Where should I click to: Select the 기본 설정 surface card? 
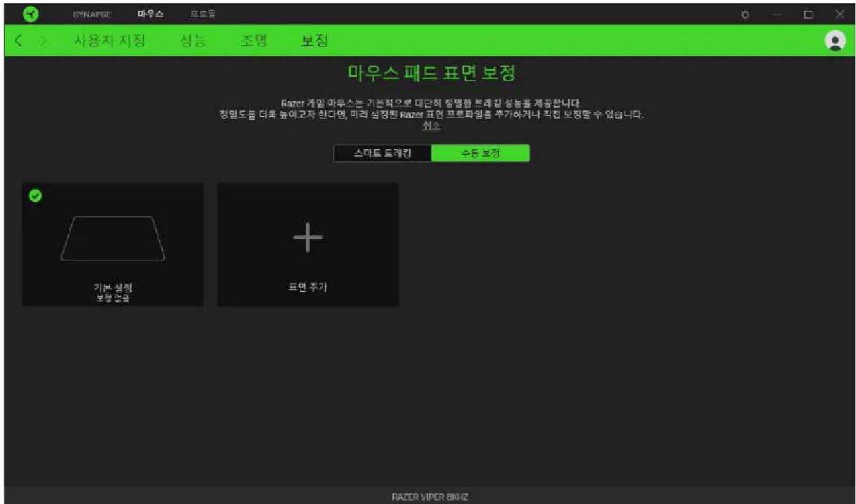coord(113,245)
